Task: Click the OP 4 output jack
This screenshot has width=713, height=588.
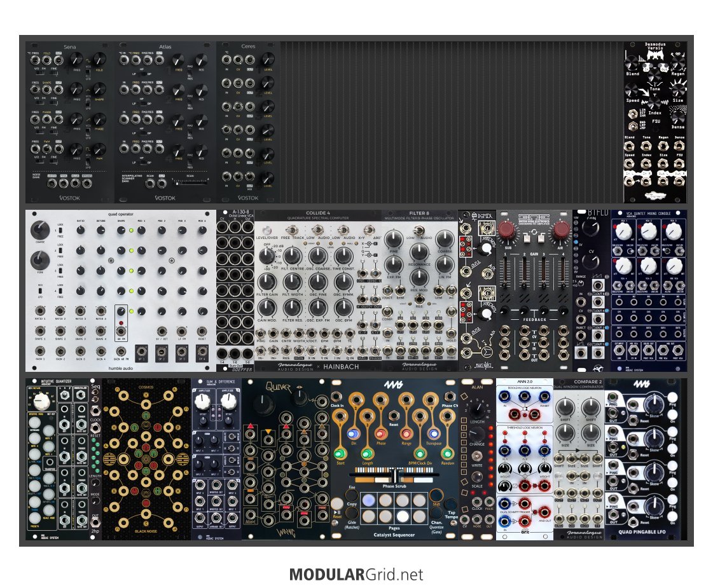Action: pyautogui.click(x=202, y=352)
